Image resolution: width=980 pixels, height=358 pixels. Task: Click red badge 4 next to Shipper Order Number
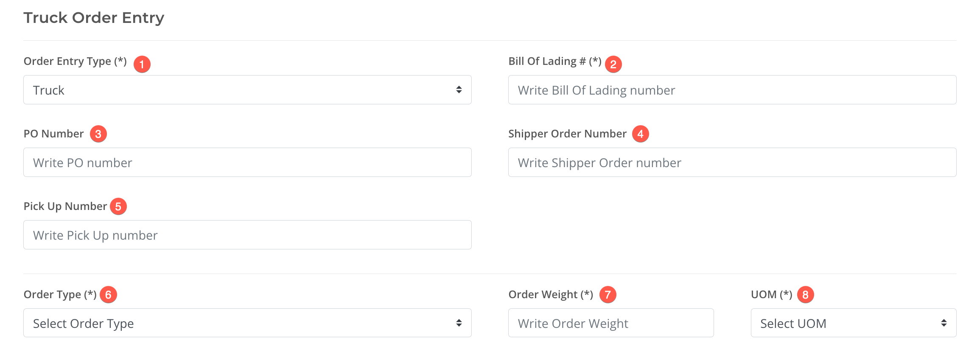tap(641, 134)
